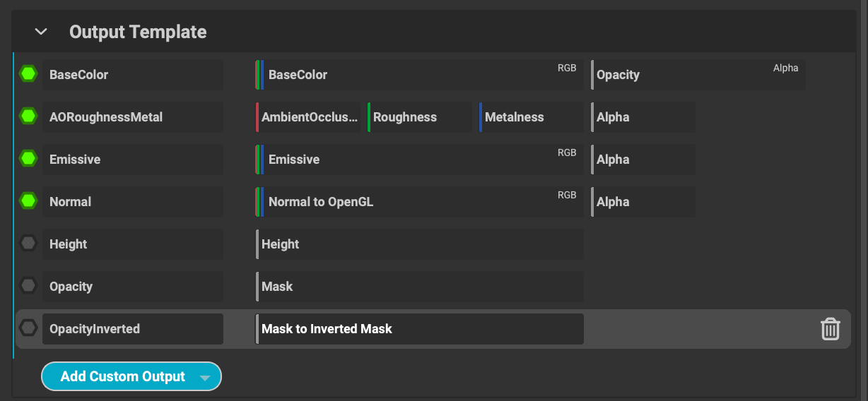The width and height of the screenshot is (868, 401).
Task: Enable the OpacityInverted output hexagon
Action: tap(28, 328)
